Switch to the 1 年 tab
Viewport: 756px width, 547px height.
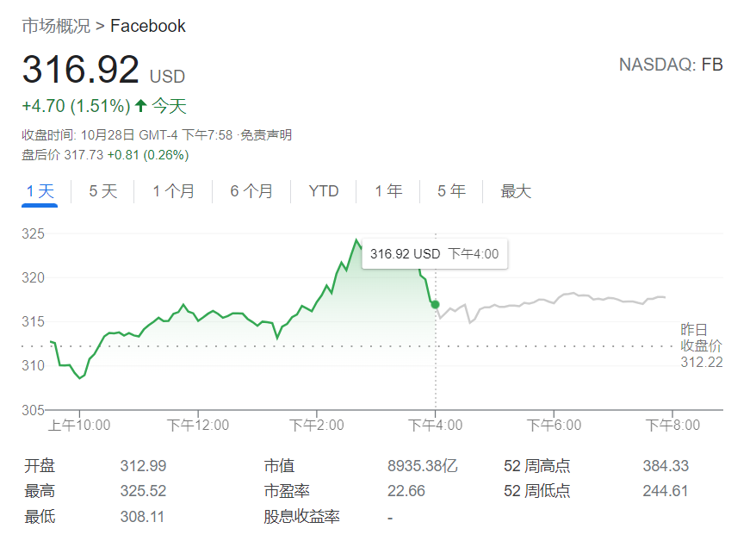(x=388, y=191)
